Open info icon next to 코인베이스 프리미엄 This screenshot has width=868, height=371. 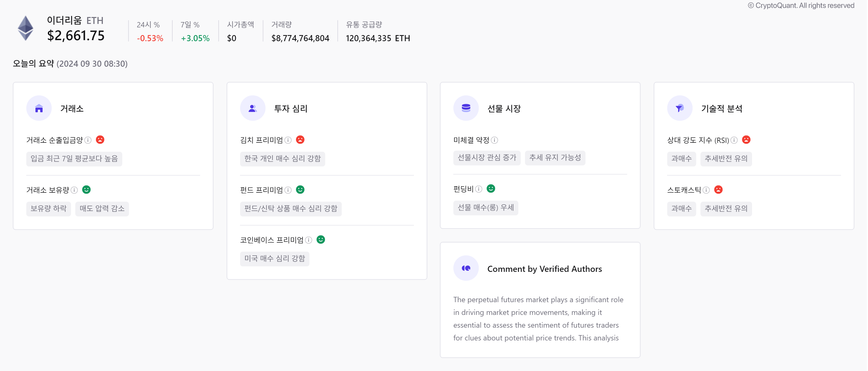coord(309,240)
